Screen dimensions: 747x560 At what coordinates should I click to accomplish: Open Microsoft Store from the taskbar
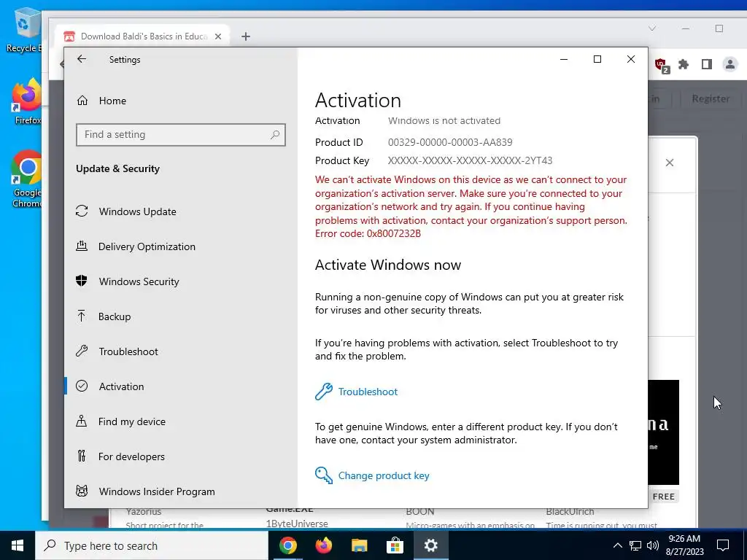tap(395, 545)
